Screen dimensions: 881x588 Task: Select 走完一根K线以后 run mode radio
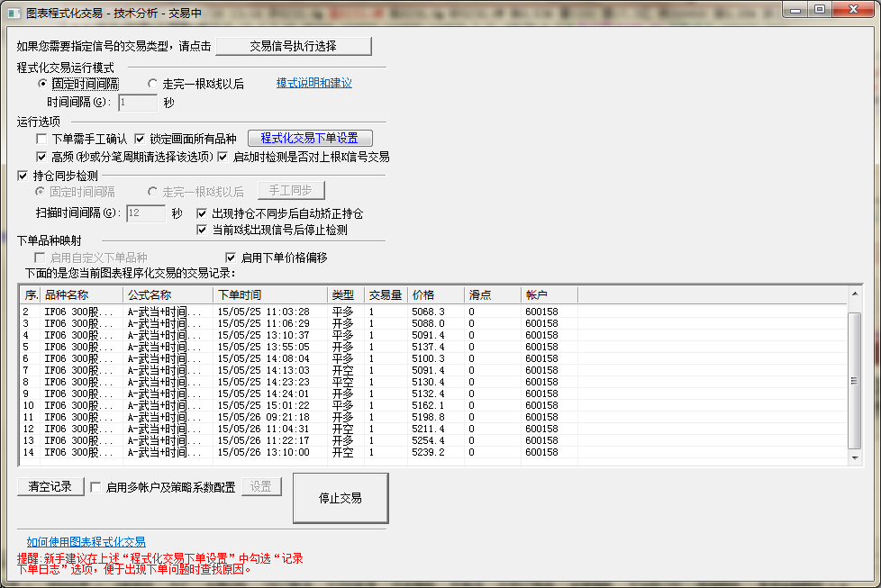[x=153, y=84]
